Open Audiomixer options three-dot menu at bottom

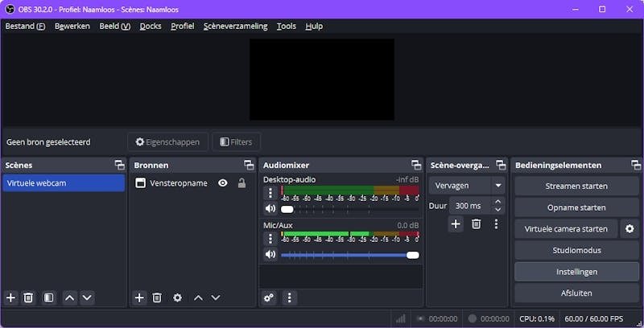tap(290, 297)
